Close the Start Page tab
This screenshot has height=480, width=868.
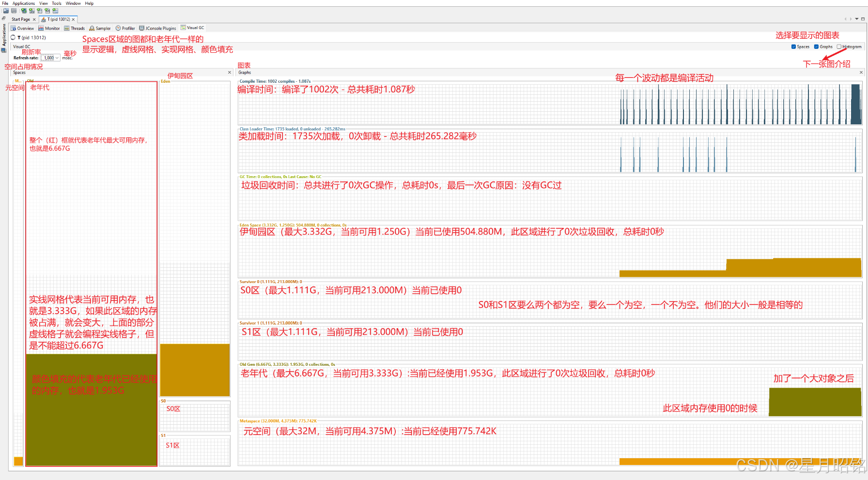coord(34,19)
